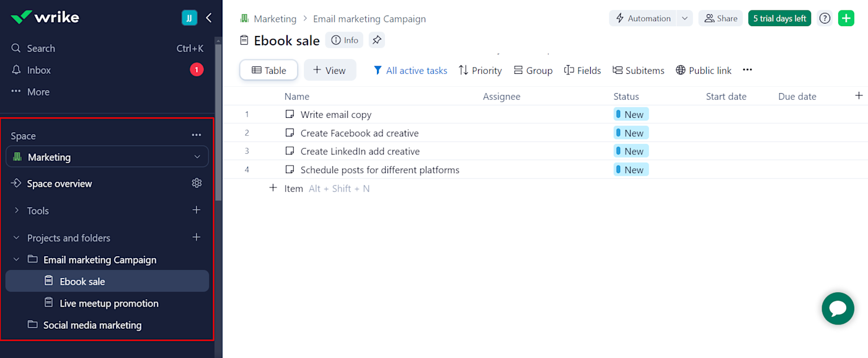
Task: Open Live meetup promotion project
Action: (x=109, y=303)
